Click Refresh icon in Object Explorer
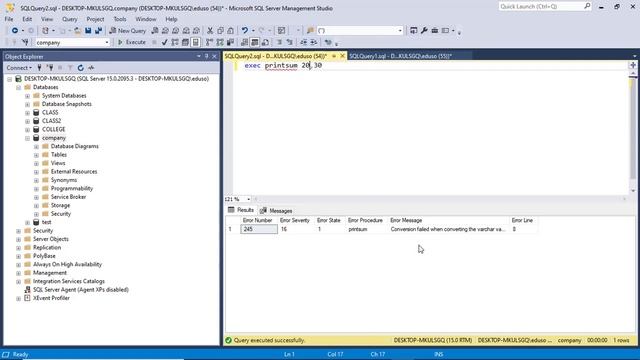The height and width of the screenshot is (360, 640). 80,68
